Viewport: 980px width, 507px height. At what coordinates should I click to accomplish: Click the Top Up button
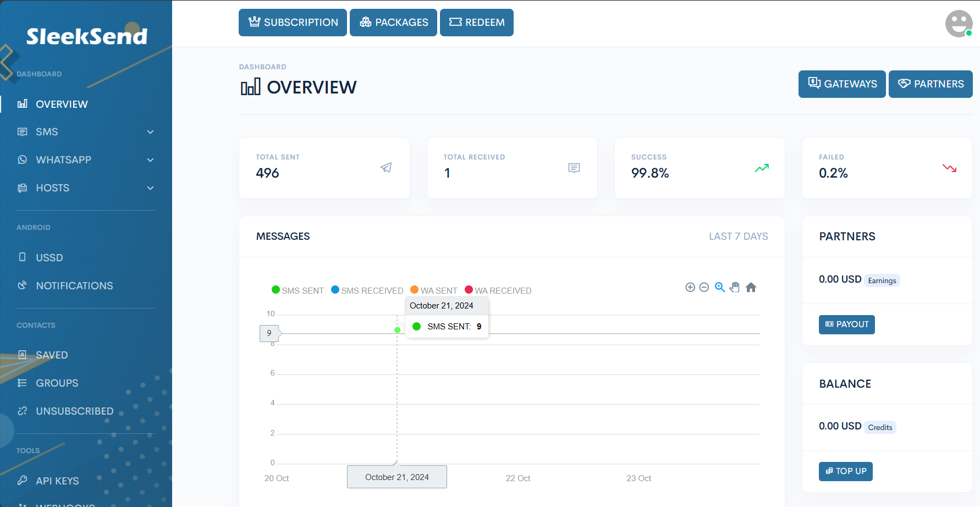[x=846, y=471]
